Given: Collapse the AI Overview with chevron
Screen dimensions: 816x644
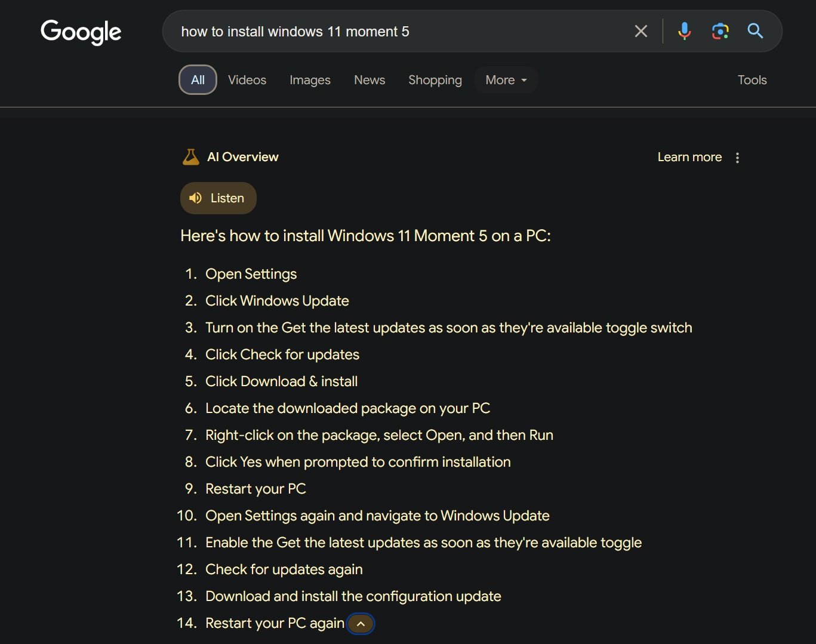Looking at the screenshot, I should pos(361,624).
